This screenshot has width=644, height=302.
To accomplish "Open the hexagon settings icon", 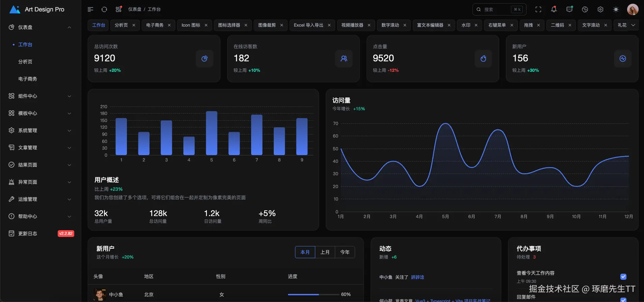I will coord(600,9).
